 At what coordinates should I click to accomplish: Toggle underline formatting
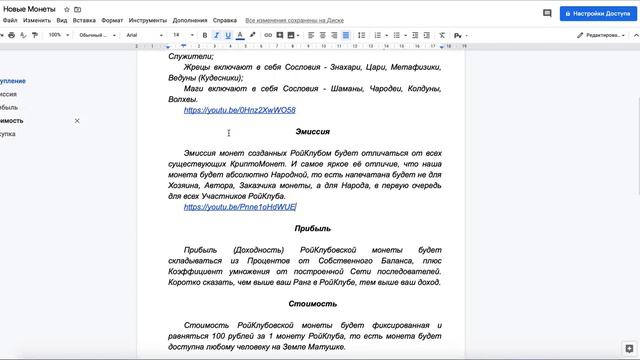[x=228, y=36]
